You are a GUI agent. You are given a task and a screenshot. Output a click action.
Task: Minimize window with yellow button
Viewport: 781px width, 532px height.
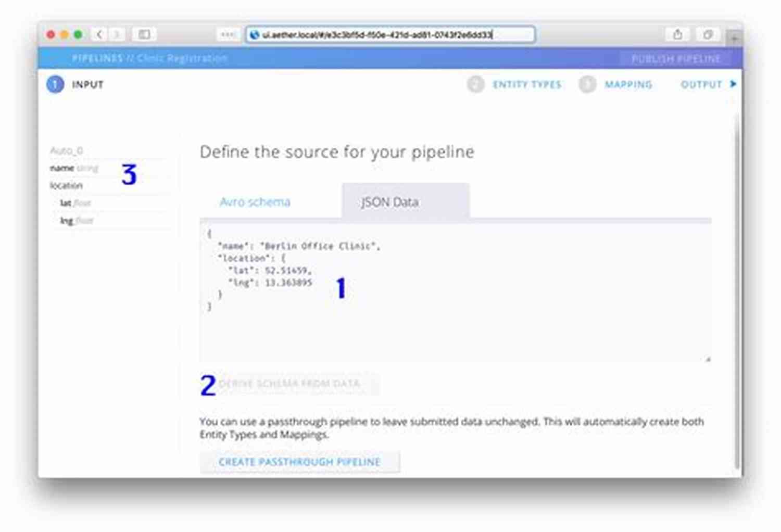click(x=65, y=34)
